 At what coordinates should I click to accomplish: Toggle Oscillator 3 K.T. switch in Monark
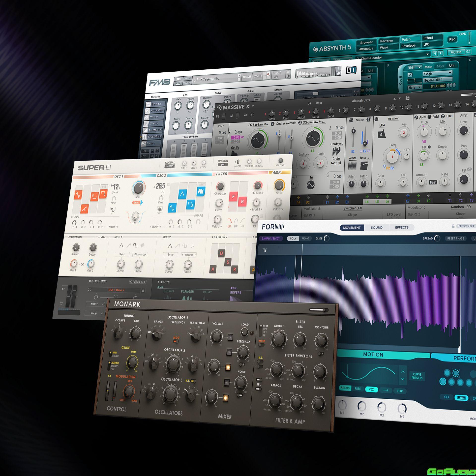(193, 381)
